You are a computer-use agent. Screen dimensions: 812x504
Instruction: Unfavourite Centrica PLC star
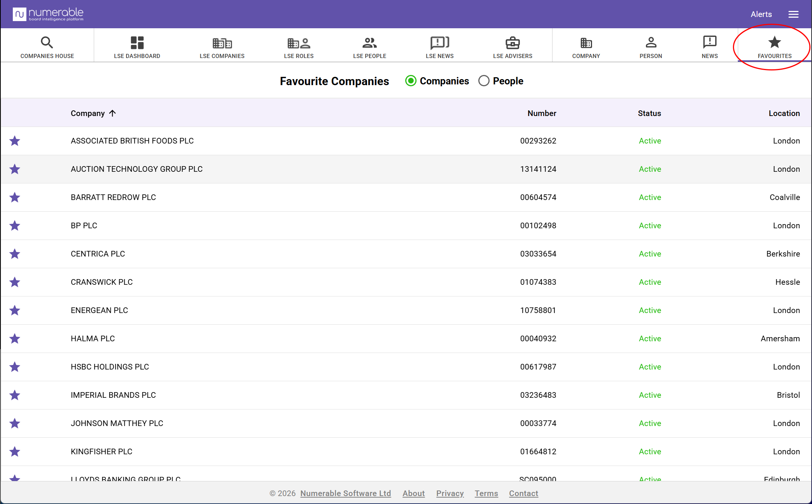click(x=15, y=254)
